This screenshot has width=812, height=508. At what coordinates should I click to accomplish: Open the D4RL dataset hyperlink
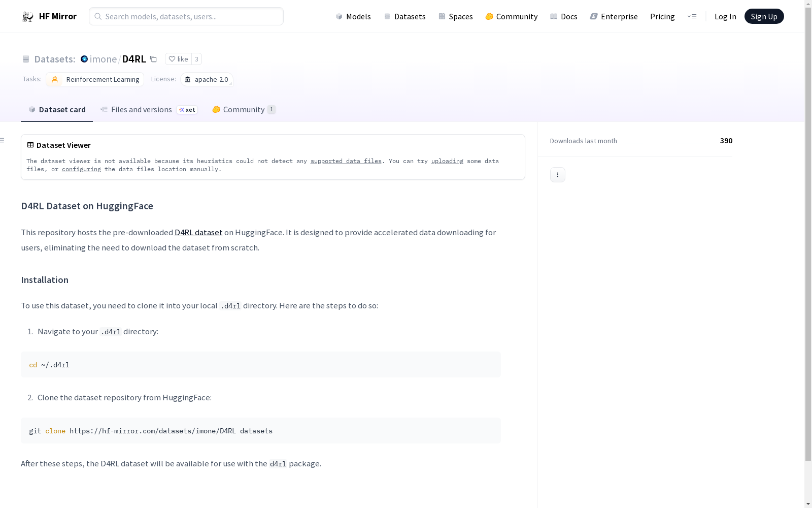click(198, 232)
